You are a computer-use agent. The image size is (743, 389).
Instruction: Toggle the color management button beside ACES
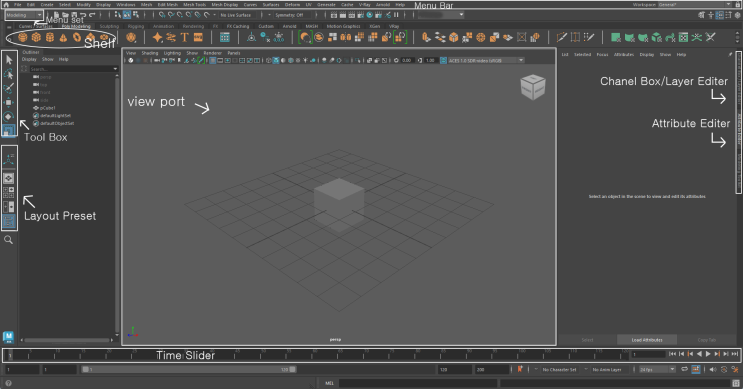coord(443,60)
